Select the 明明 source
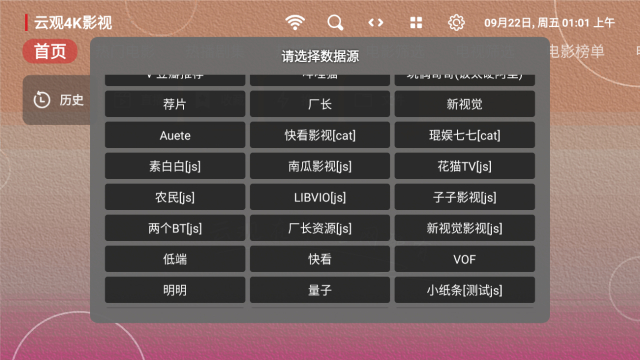Screen dimensions: 640x360 click(175, 290)
